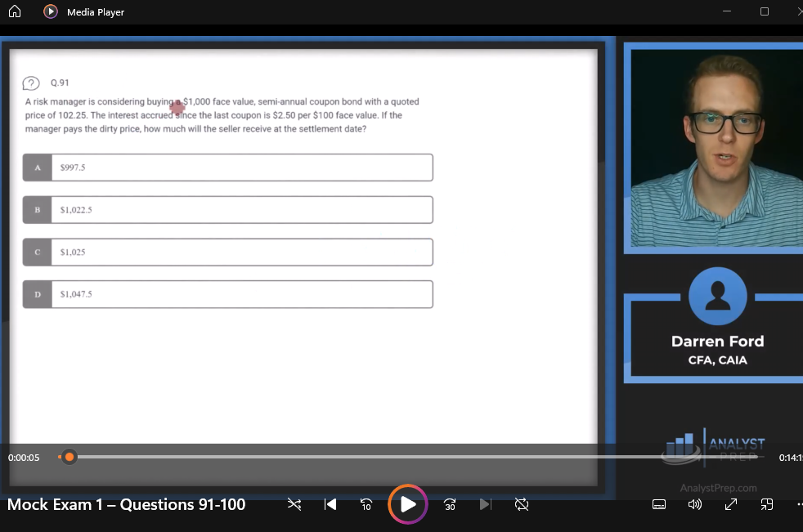Click the Media Player app logo

(x=51, y=11)
